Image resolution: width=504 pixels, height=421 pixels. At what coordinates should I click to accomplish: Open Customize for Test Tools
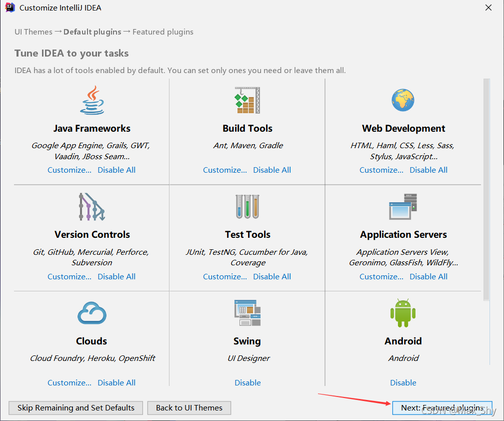224,276
